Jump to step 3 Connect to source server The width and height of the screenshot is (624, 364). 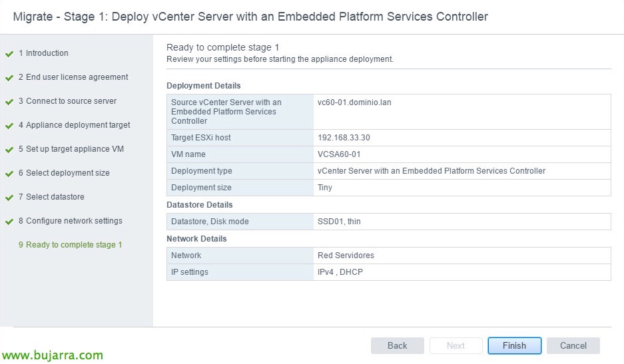point(67,101)
